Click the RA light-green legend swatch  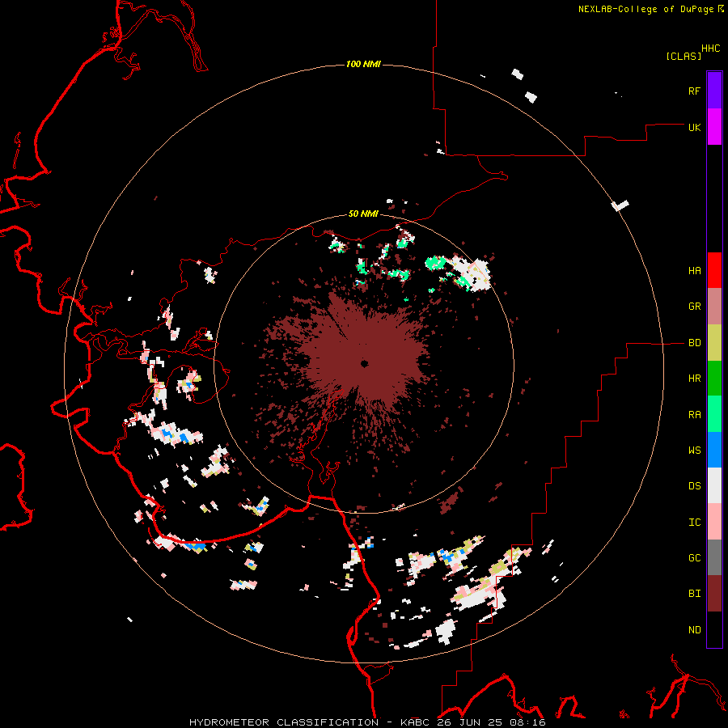714,414
